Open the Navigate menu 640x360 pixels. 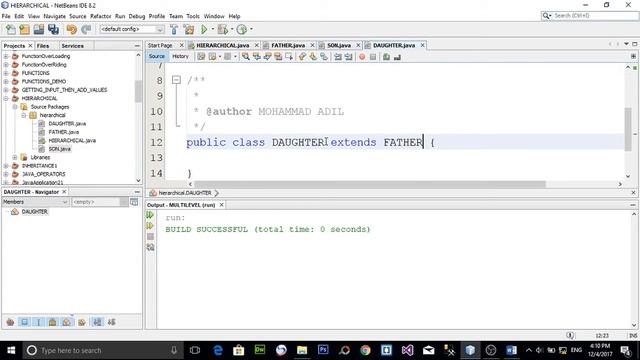(54, 16)
